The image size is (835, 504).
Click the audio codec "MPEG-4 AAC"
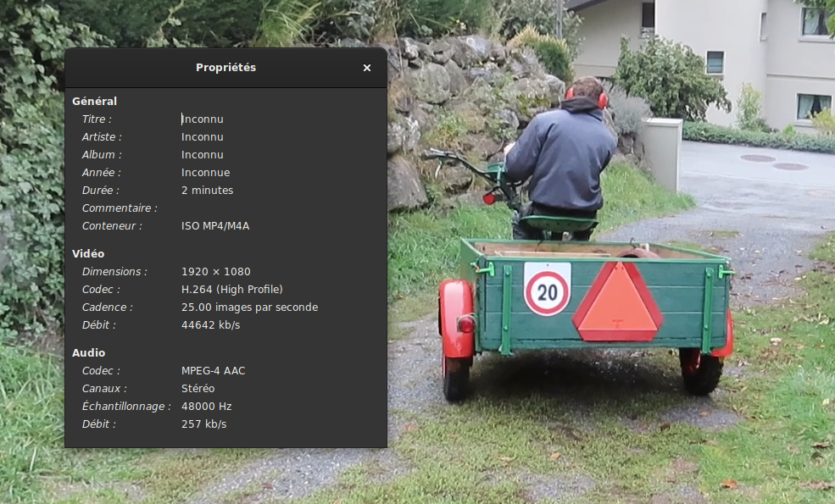[x=213, y=371]
